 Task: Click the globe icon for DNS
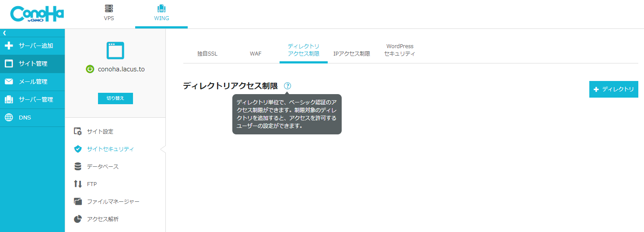tap(9, 117)
